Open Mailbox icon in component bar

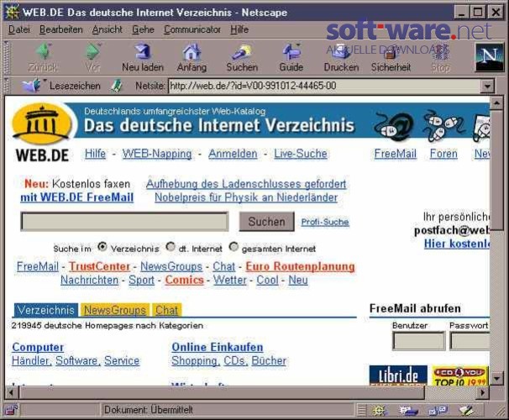pos(408,411)
